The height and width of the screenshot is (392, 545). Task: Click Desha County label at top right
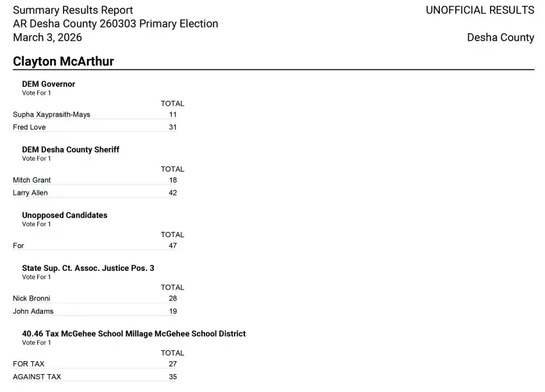pyautogui.click(x=500, y=37)
